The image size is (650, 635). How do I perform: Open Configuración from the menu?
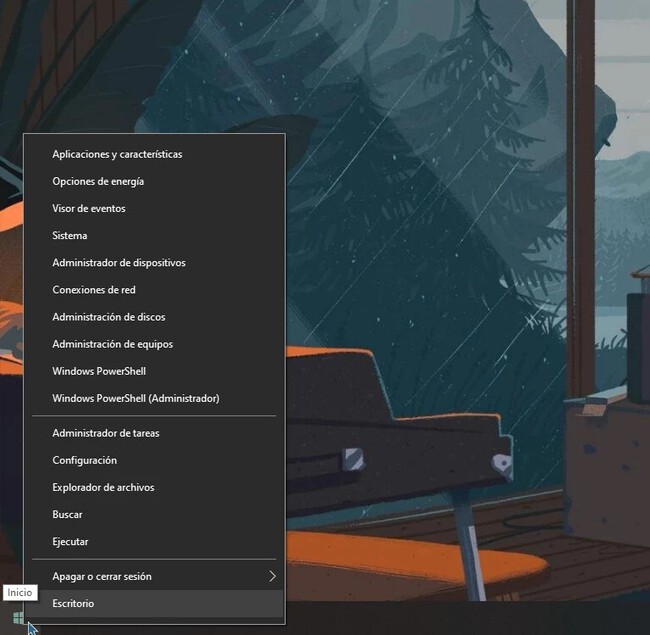154,460
